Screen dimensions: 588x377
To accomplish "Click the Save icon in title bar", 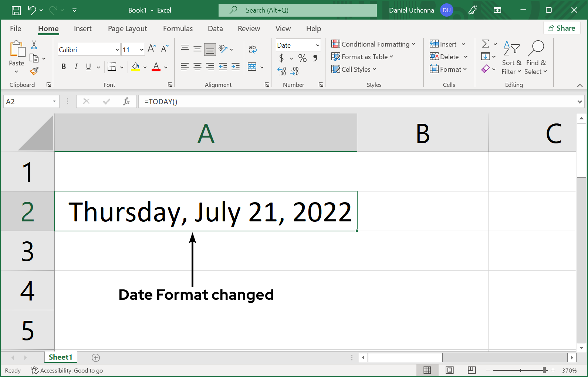I will [x=16, y=10].
